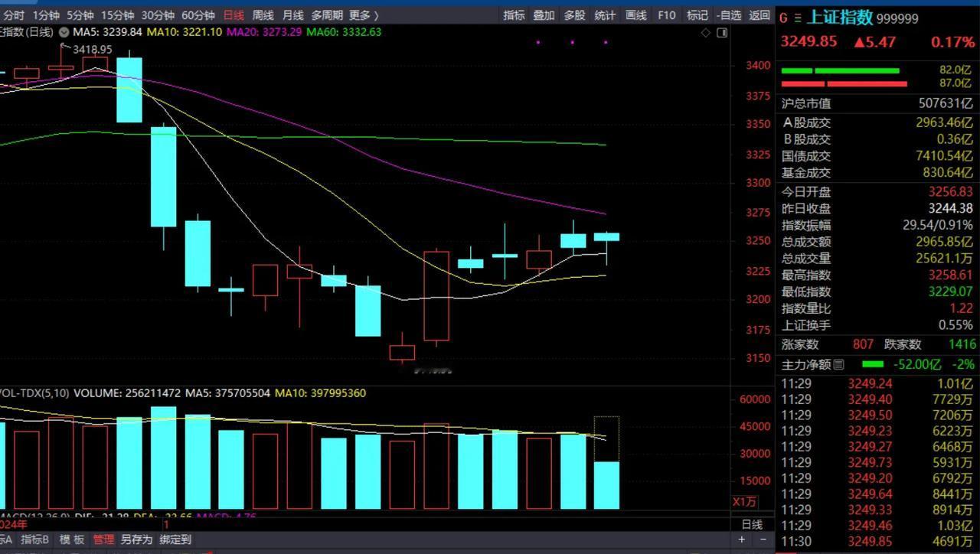Click the 最高指数 3258.61 value
Image resolution: width=980 pixels, height=554 pixels.
point(950,275)
